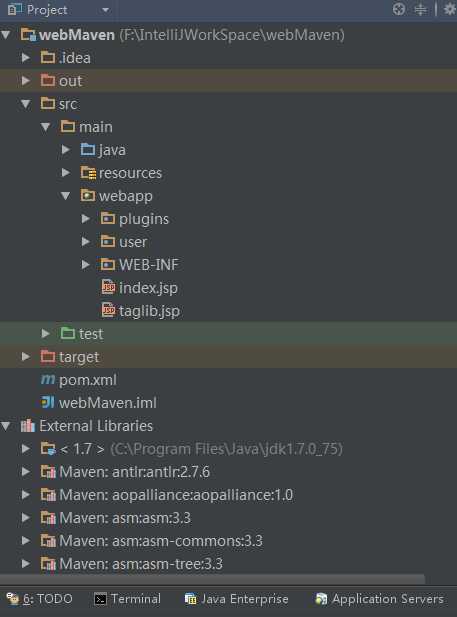Screen dimensions: 457x617
Task: Click the External Libraries icon
Action: 28,426
